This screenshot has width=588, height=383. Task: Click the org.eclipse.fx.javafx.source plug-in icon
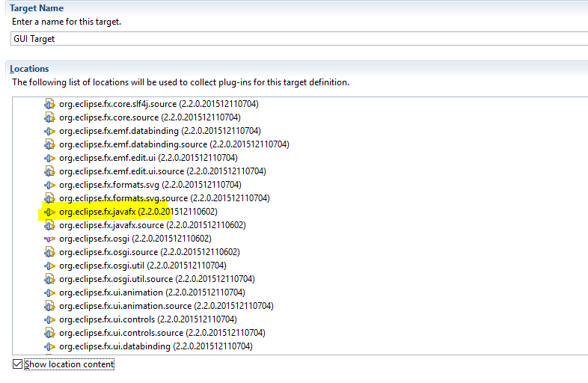point(49,225)
